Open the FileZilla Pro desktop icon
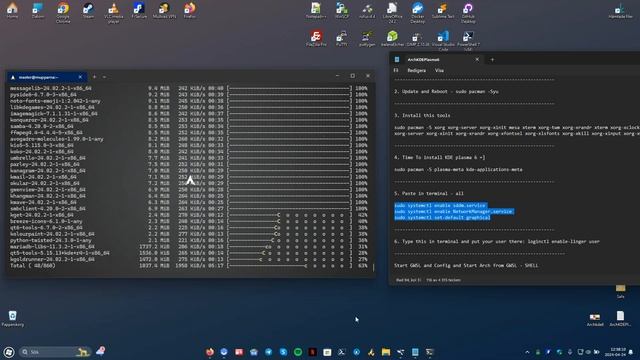This screenshot has height=360, width=640. click(316, 38)
